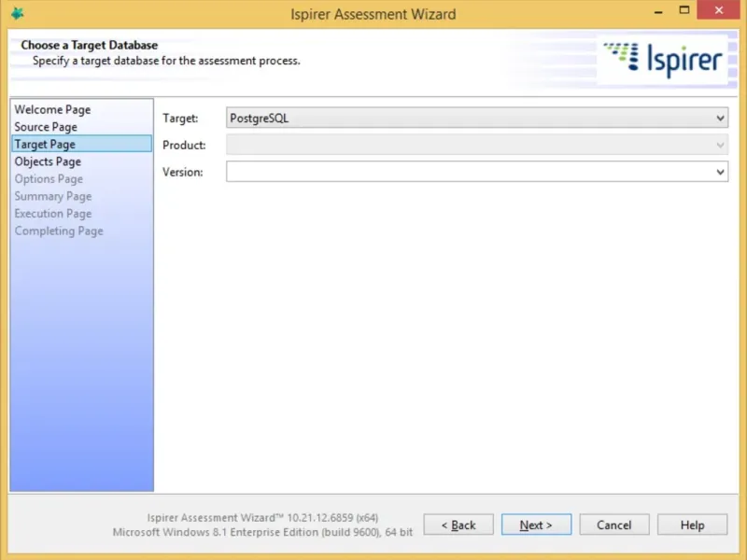The height and width of the screenshot is (560, 747).
Task: Click the 'Version:' label
Action: [182, 172]
